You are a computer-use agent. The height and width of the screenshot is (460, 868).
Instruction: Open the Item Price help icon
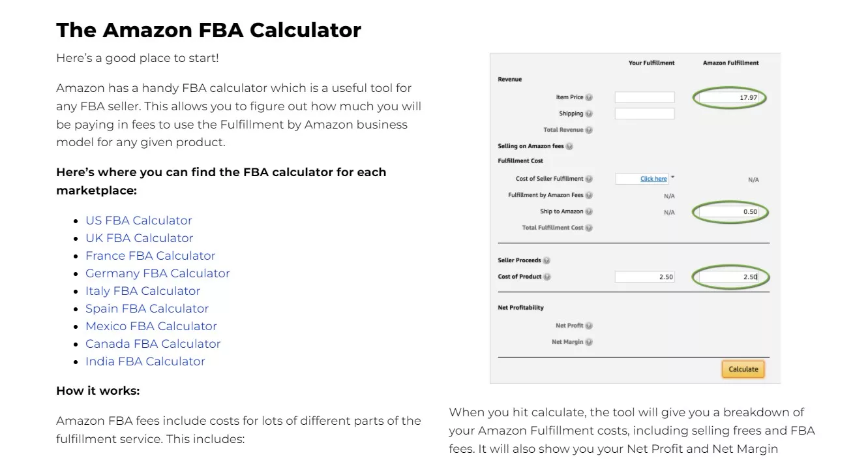click(588, 97)
